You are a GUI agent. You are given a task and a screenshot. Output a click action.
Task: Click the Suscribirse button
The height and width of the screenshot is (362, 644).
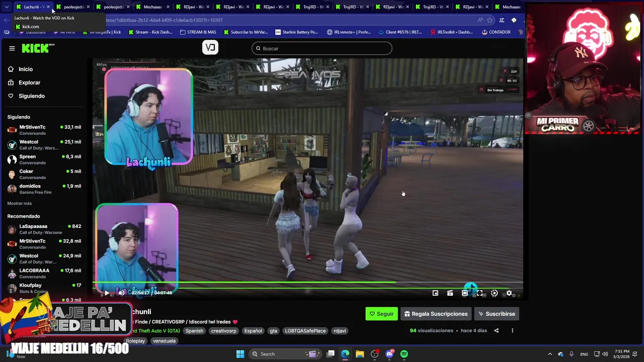pos(497,314)
